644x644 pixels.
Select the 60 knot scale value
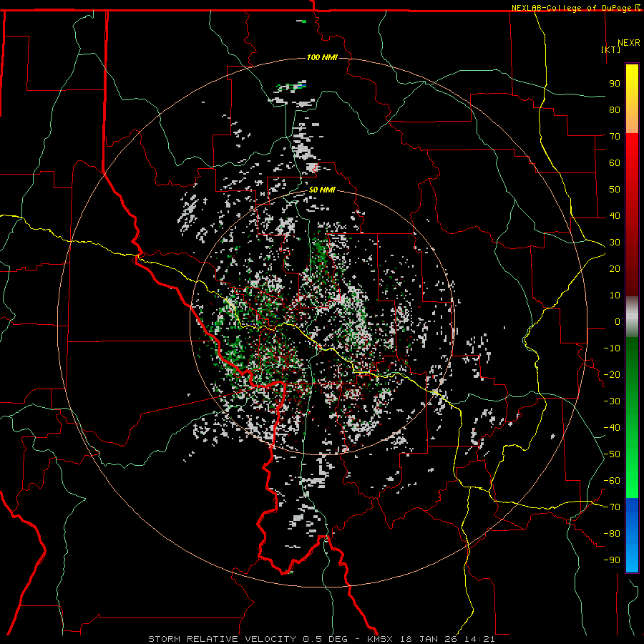(615, 162)
